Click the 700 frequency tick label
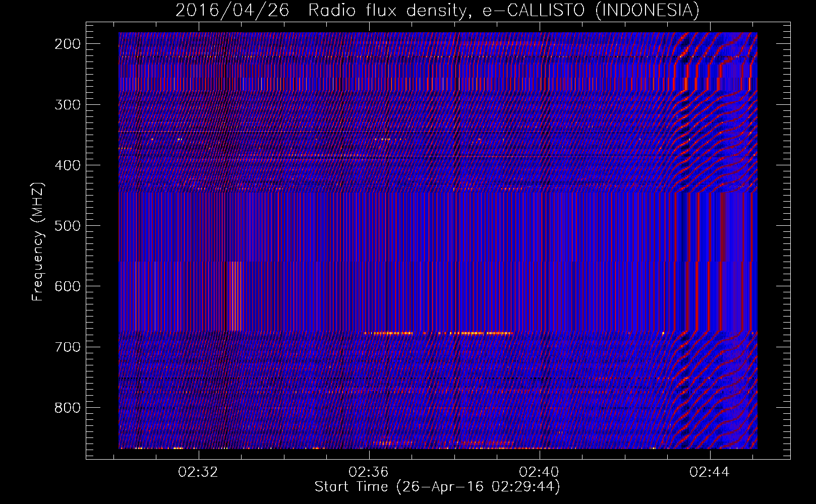816x504 pixels. (68, 347)
